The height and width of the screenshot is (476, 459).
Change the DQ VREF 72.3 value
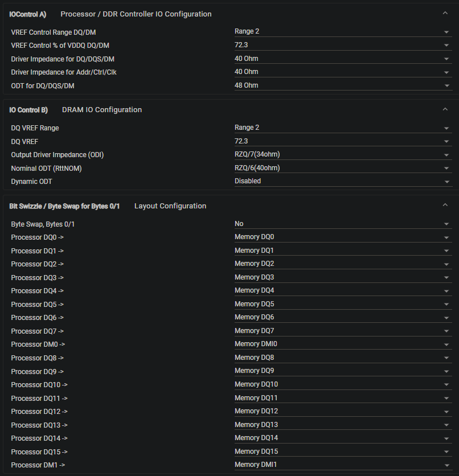pyautogui.click(x=343, y=141)
